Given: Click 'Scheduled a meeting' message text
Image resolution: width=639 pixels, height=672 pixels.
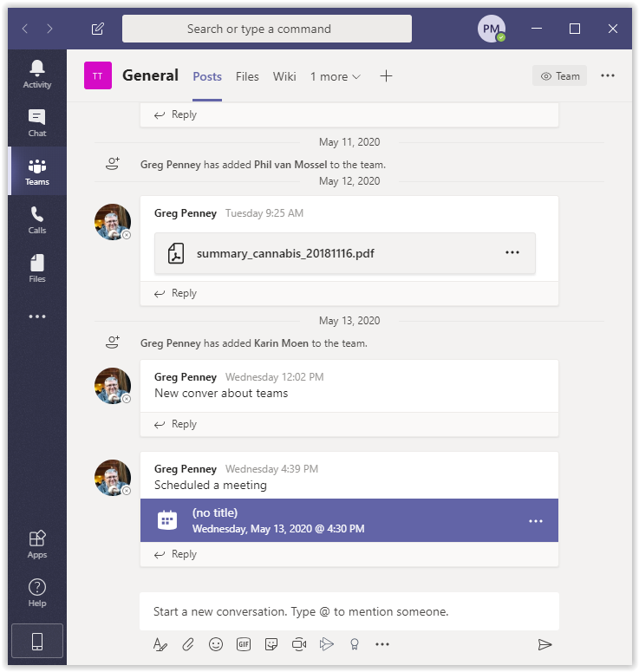Looking at the screenshot, I should [x=211, y=486].
